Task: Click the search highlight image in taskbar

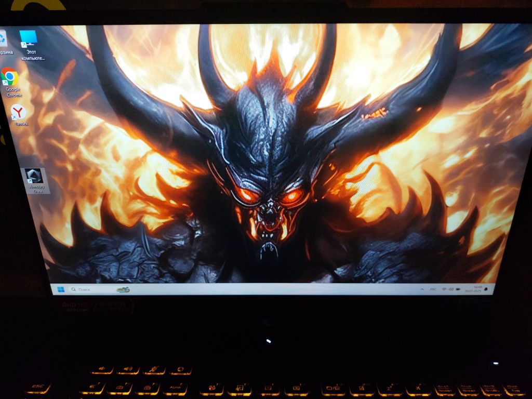Action: click(x=123, y=289)
